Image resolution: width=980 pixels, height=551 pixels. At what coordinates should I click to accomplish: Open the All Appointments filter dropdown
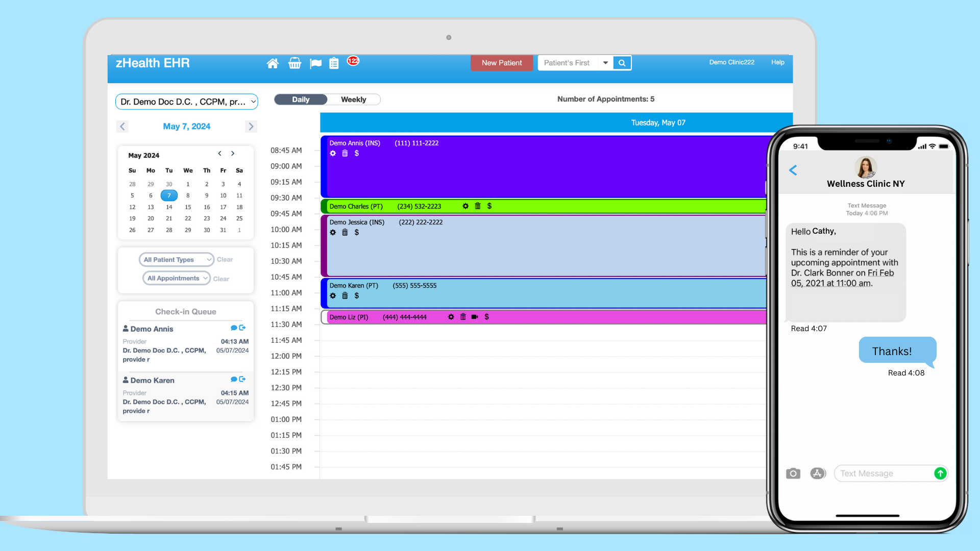(176, 278)
